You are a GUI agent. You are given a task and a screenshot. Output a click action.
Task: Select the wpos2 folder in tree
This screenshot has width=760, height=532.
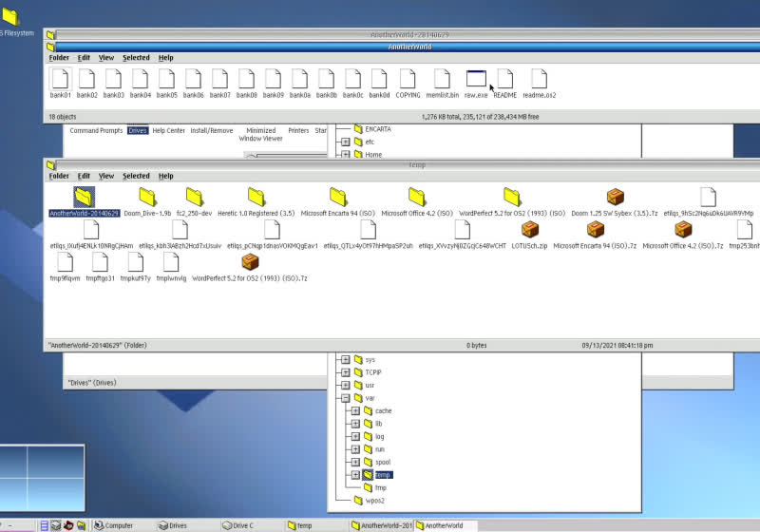coord(374,500)
